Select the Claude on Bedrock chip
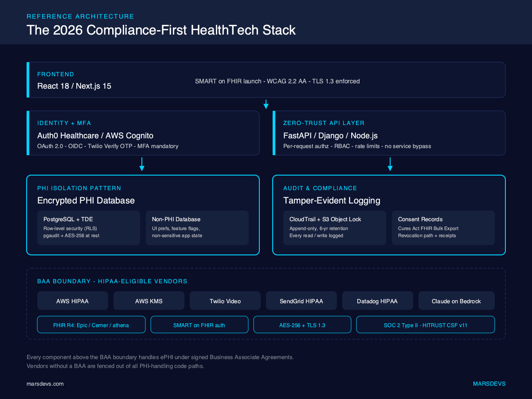The image size is (532, 399). pos(457,301)
